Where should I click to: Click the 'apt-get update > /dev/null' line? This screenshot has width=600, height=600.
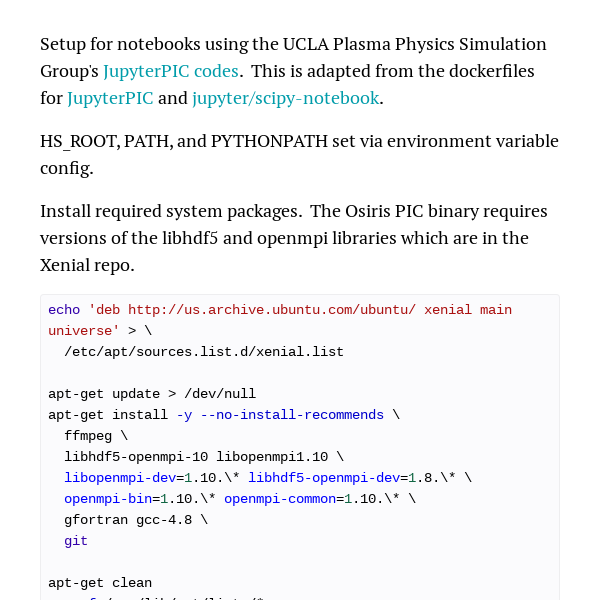[152, 394]
